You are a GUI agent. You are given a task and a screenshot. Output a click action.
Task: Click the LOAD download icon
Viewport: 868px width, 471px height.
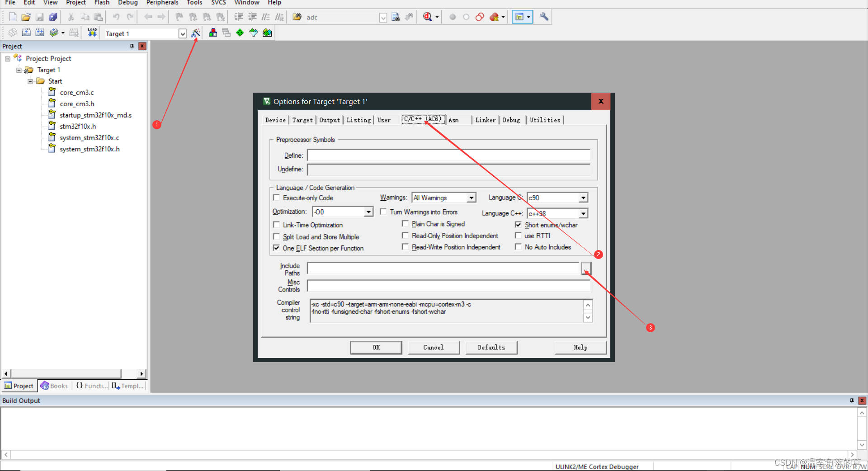tap(92, 33)
